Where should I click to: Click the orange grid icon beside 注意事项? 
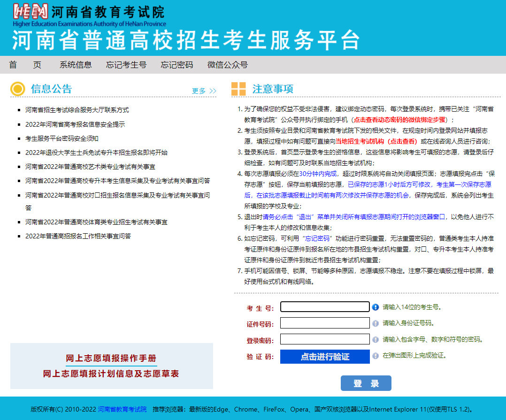click(x=238, y=89)
